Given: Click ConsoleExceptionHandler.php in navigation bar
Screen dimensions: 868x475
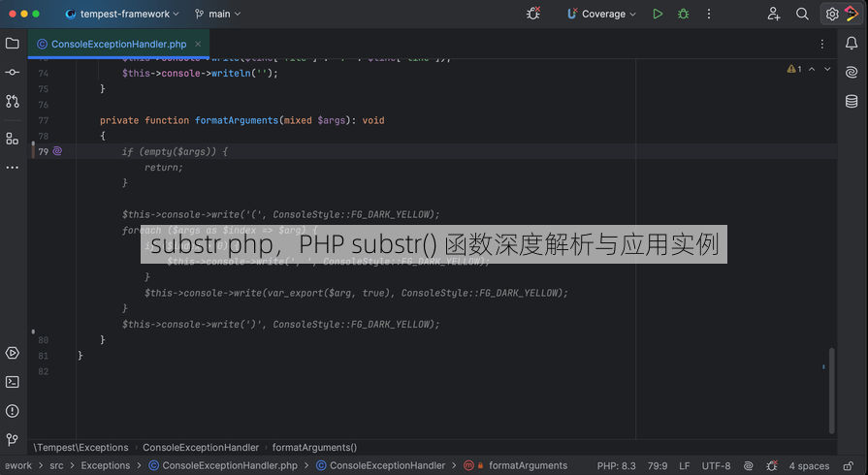Looking at the screenshot, I should (223, 465).
